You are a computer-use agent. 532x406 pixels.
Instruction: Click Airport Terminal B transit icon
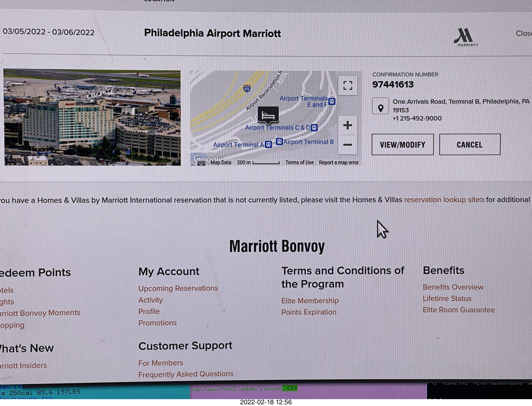(x=279, y=142)
